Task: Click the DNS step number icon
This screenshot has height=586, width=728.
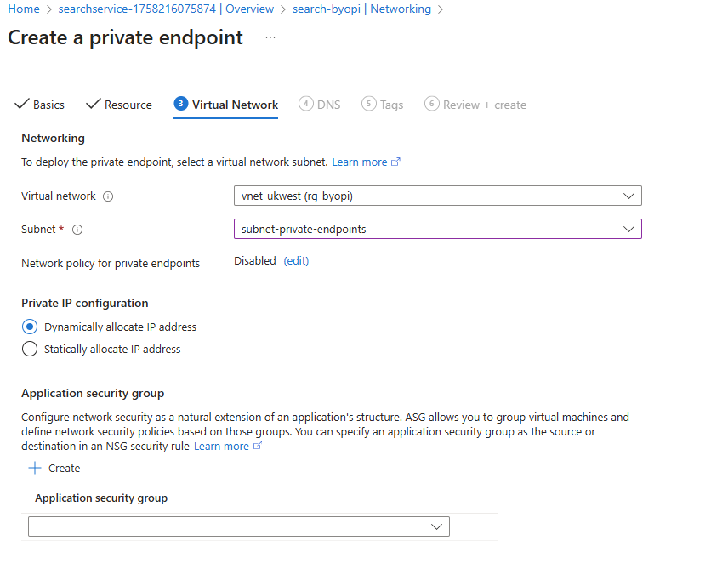Action: point(305,104)
